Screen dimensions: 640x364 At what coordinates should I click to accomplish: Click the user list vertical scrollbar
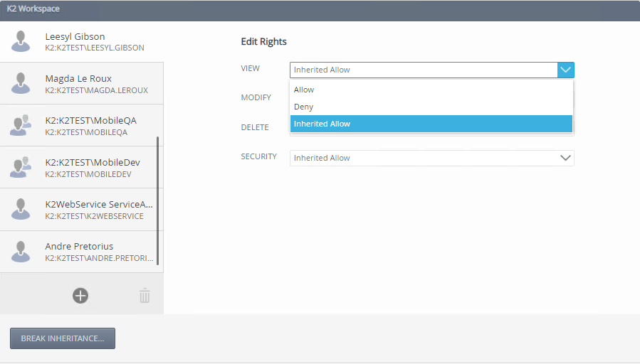(x=157, y=200)
